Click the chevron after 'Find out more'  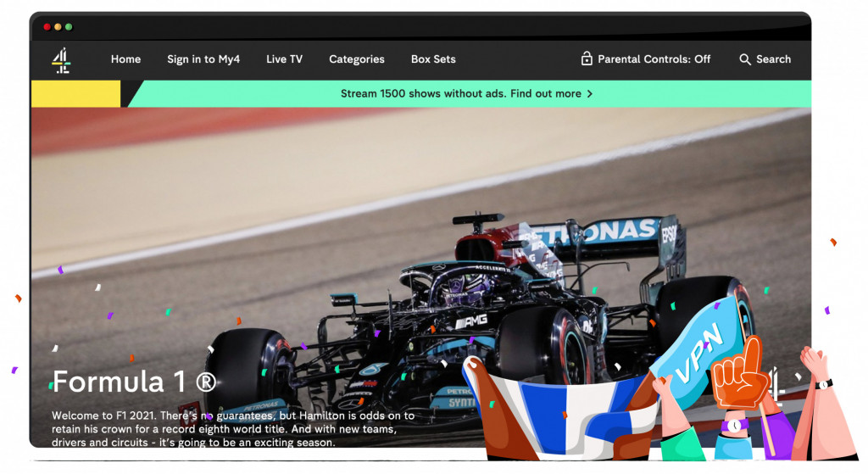pos(590,93)
